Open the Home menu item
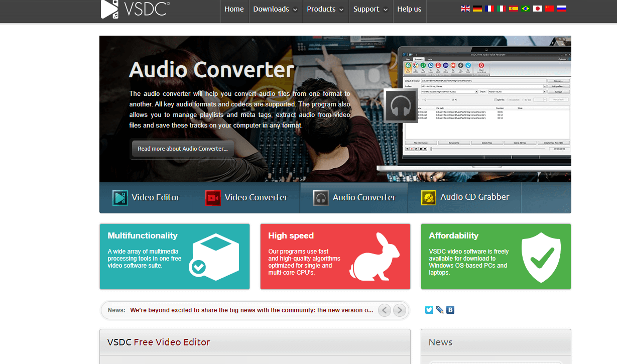This screenshot has width=617, height=364. (234, 9)
